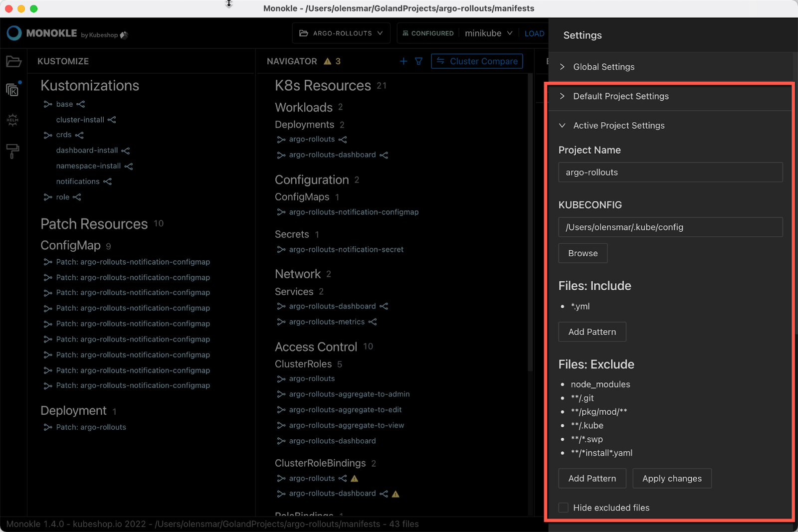Open the Kustomize sidebar icon
Screen dimensions: 798x532
[13, 90]
